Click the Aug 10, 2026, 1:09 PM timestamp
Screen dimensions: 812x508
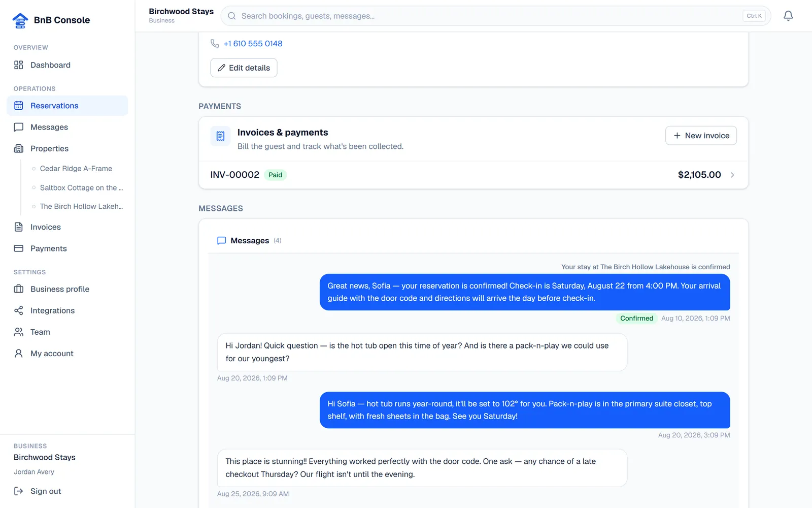(x=695, y=319)
